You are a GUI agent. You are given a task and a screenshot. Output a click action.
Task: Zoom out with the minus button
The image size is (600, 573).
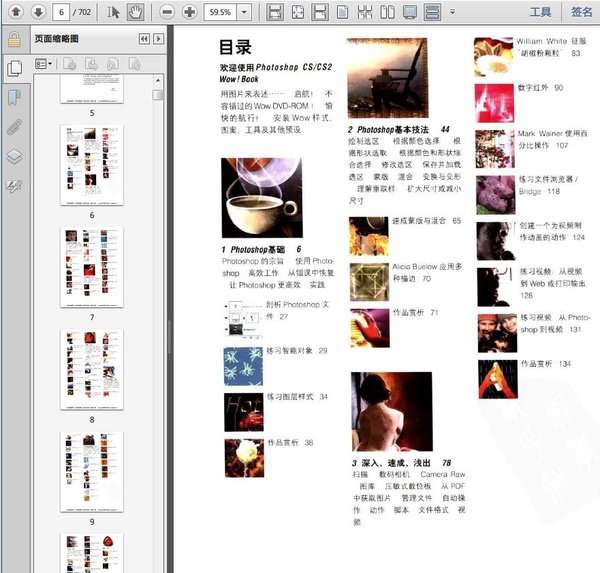167,12
